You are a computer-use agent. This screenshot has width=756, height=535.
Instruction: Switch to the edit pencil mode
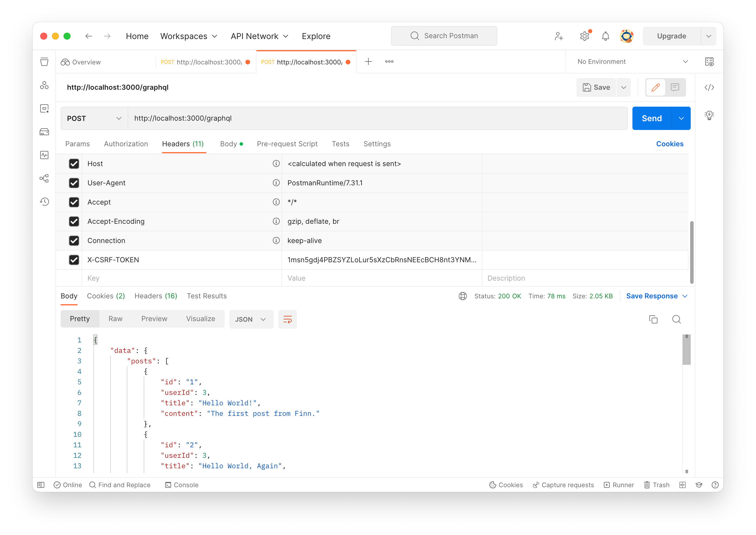(x=655, y=87)
